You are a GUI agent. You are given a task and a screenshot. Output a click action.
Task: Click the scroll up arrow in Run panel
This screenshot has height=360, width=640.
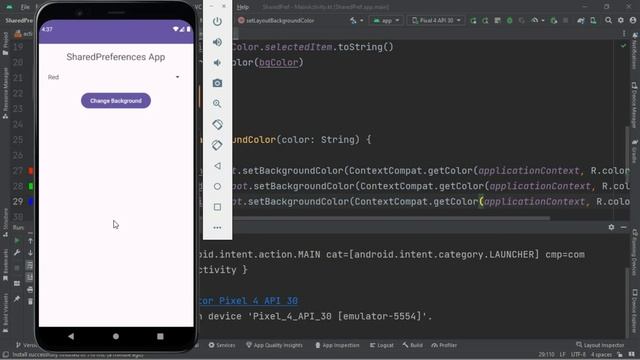pyautogui.click(x=30, y=241)
